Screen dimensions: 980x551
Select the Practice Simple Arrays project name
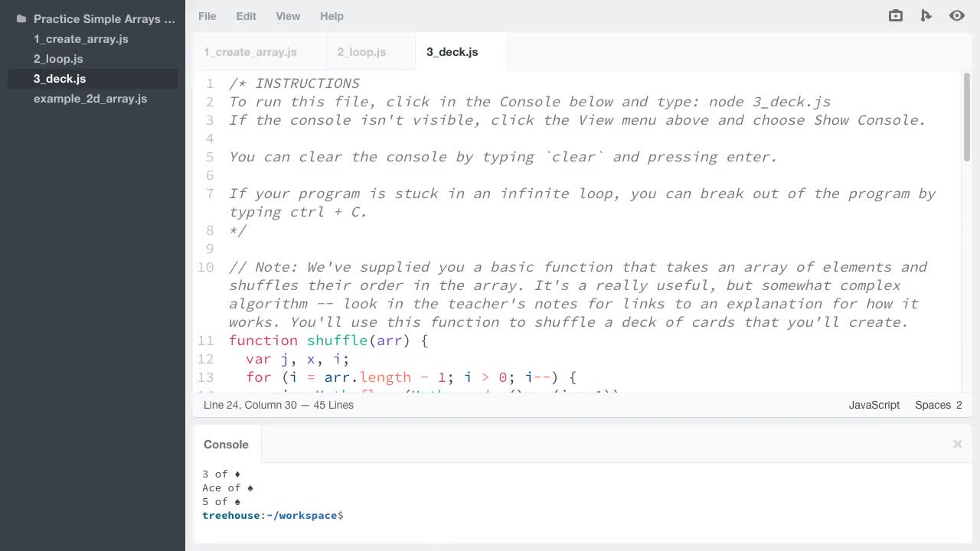click(x=104, y=18)
